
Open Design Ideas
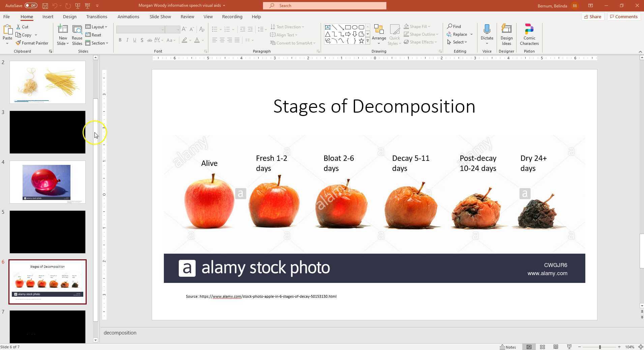(506, 34)
